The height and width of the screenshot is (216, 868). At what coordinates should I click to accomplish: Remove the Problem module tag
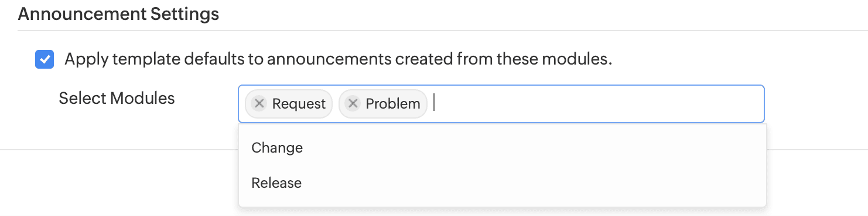(353, 104)
